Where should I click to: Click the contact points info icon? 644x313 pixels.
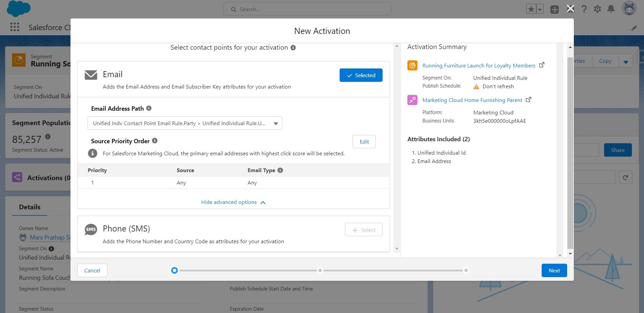point(293,48)
